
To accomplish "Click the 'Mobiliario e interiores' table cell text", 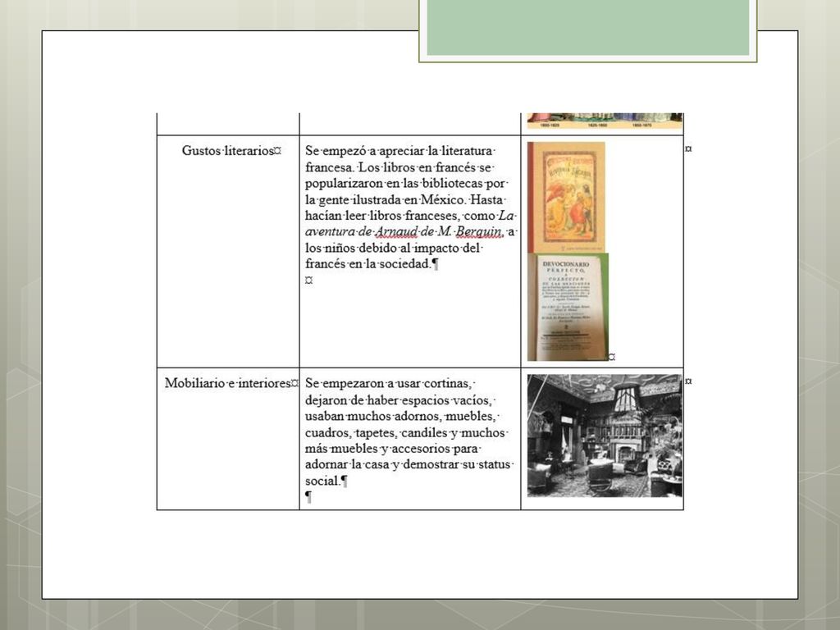I will tap(228, 383).
